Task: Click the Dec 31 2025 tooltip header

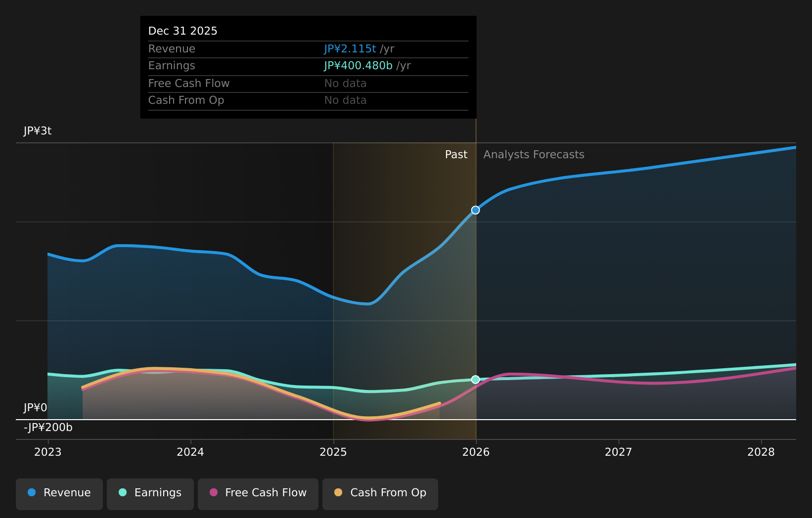Action: [183, 31]
